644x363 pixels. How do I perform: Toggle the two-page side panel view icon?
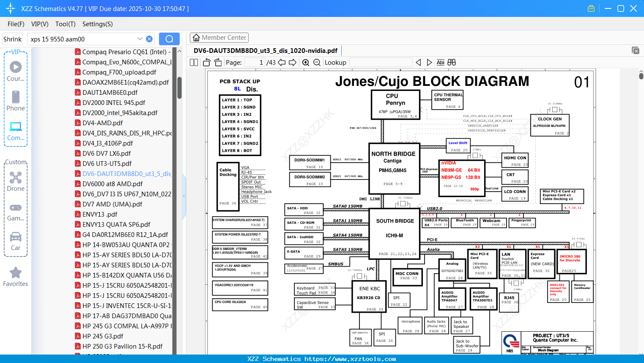(x=194, y=63)
